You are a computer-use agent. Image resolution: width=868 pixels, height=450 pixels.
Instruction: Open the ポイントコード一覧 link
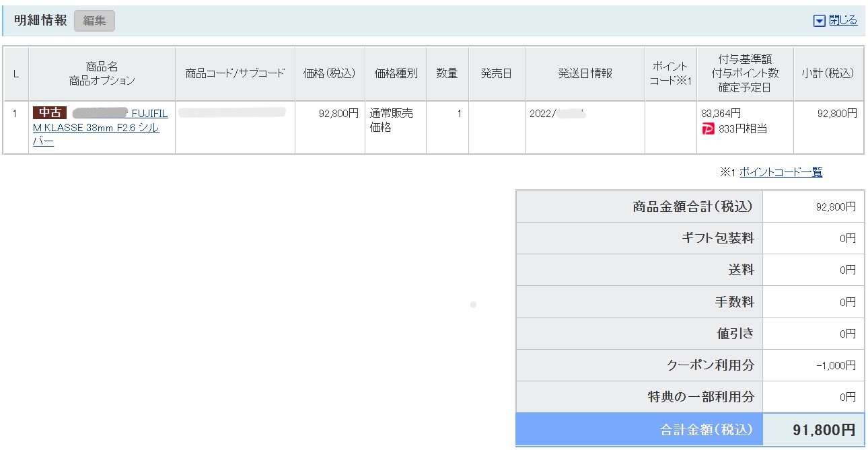click(781, 172)
